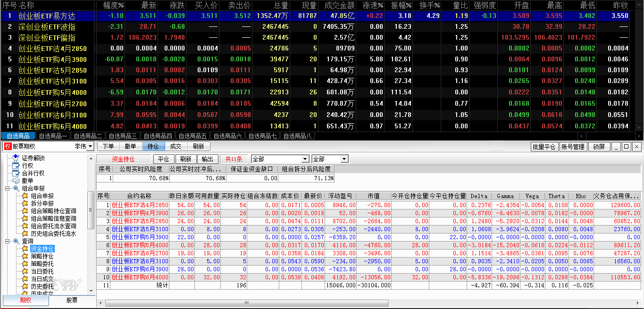Click the 证券解锁 icon in tree

[x=16, y=158]
